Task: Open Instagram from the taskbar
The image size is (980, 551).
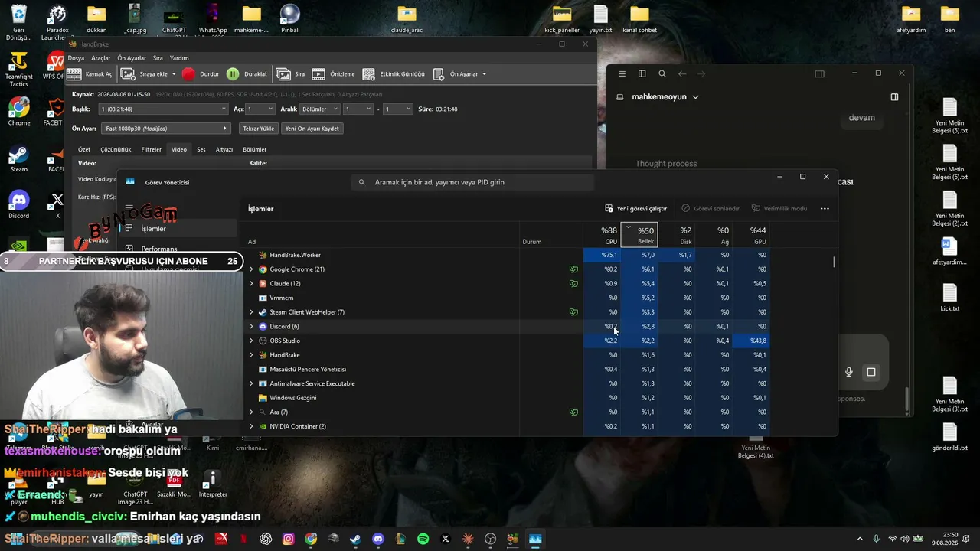Action: (x=288, y=539)
